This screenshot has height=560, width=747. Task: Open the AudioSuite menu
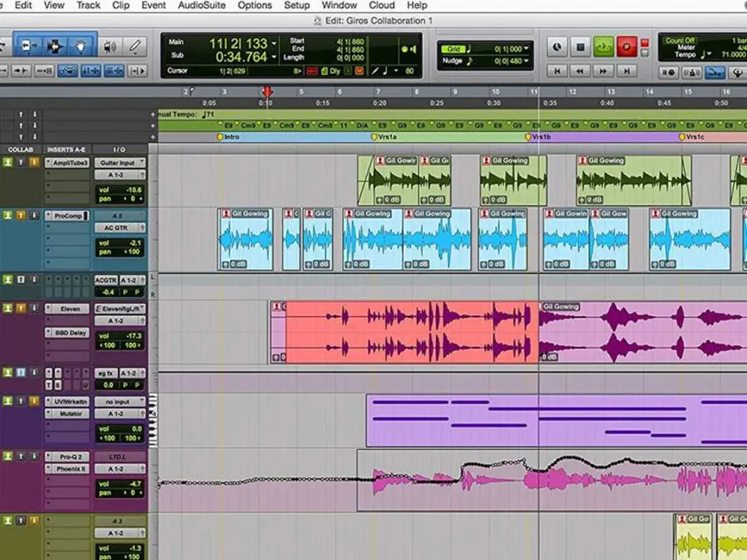coord(201,6)
